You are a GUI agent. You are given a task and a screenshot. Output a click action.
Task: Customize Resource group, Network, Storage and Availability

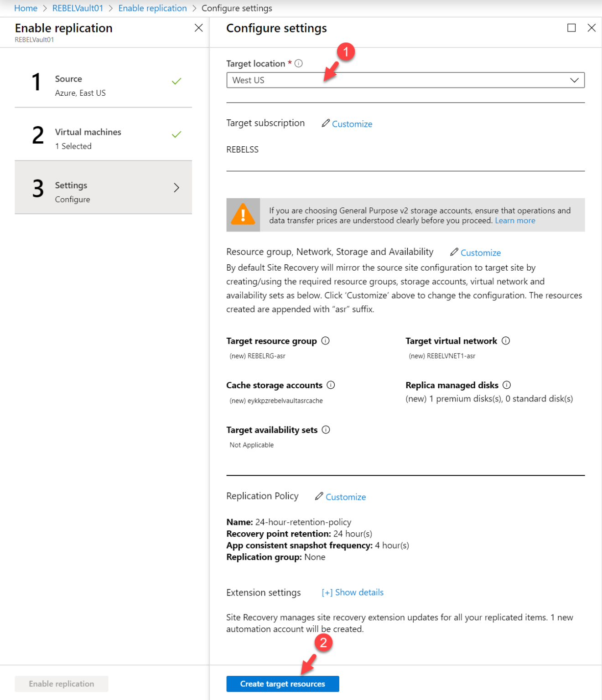click(x=480, y=252)
